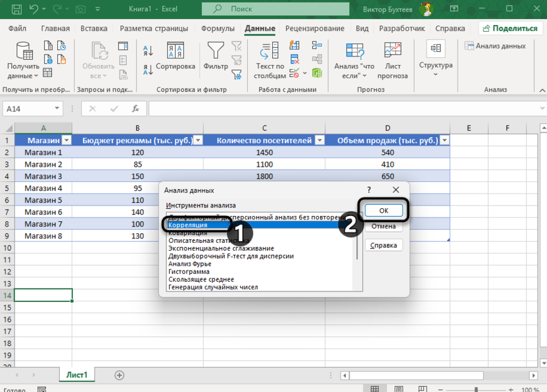Open the Вставка ribbon tab

pos(94,29)
